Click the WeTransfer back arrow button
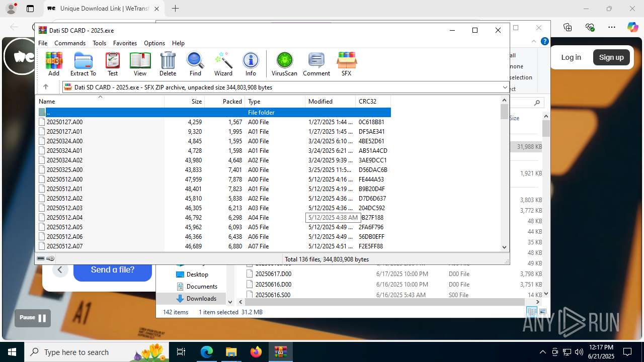This screenshot has width=644, height=362. [x=60, y=270]
